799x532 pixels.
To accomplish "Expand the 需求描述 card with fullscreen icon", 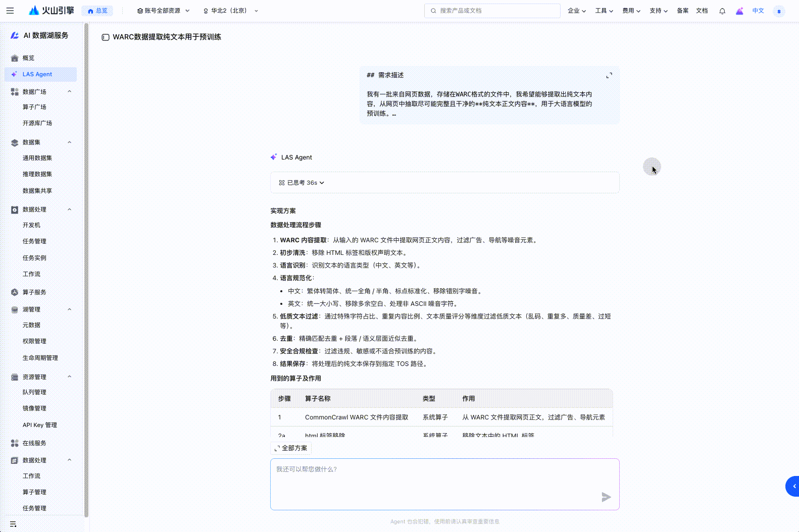I will pos(609,76).
